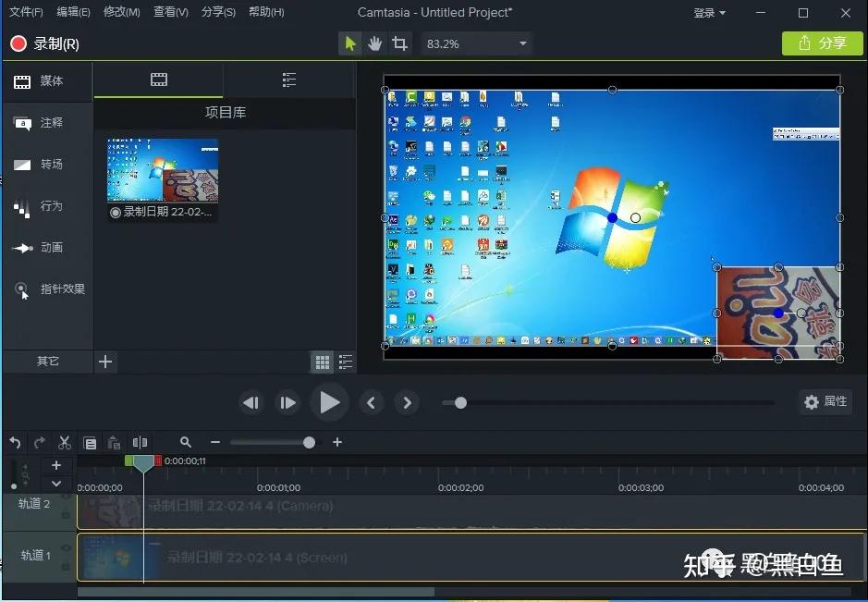Open the 指针效果 (Cursor Effects) panel
This screenshot has width=868, height=602.
pyautogui.click(x=46, y=289)
